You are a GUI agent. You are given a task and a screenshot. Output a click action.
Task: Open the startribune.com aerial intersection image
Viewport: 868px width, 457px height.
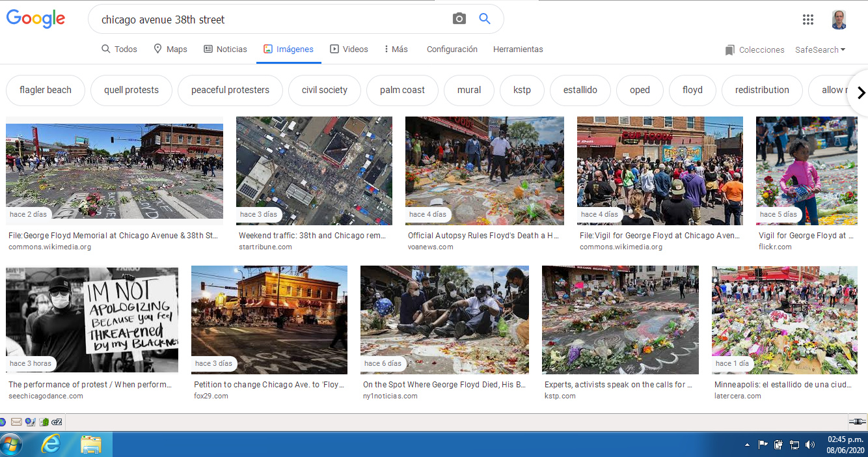pyautogui.click(x=314, y=171)
